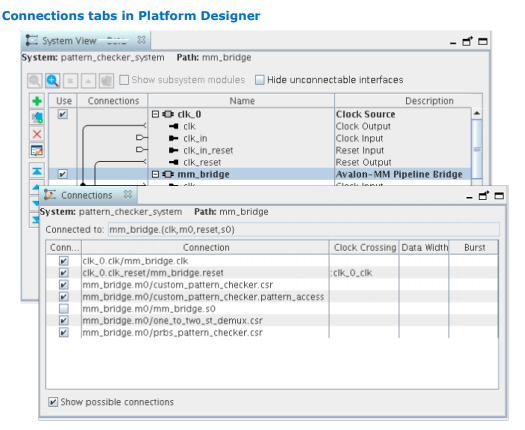Click the clk_in interface arrow icon
The image size is (525, 430).
(x=173, y=138)
